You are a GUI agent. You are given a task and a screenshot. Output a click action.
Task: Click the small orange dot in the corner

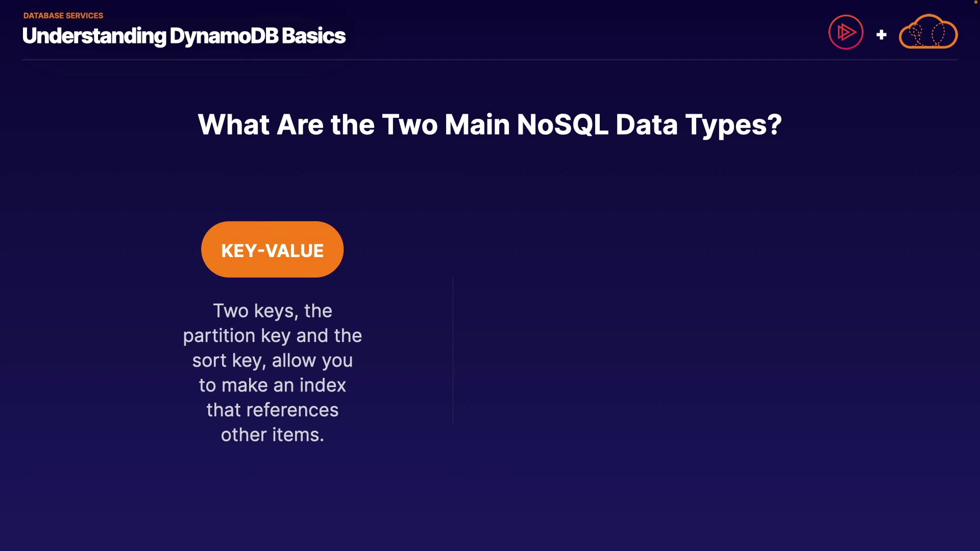click(975, 2)
